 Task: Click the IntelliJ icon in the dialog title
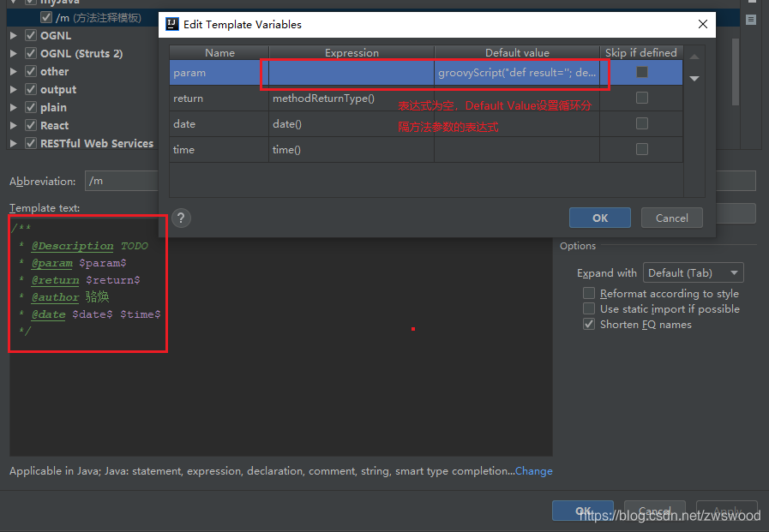point(172,24)
